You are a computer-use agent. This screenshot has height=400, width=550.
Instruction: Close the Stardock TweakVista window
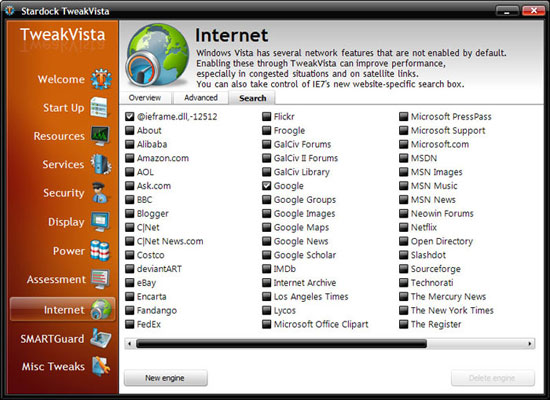pyautogui.click(x=534, y=11)
